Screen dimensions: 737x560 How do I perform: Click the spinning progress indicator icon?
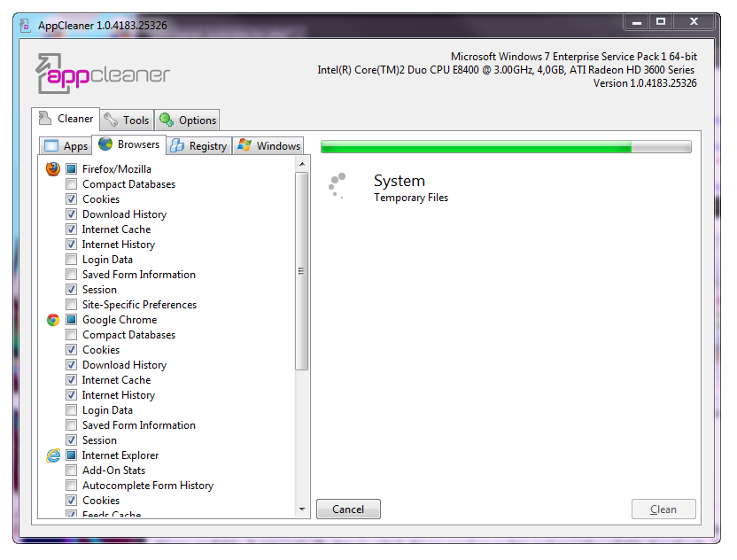click(x=337, y=183)
